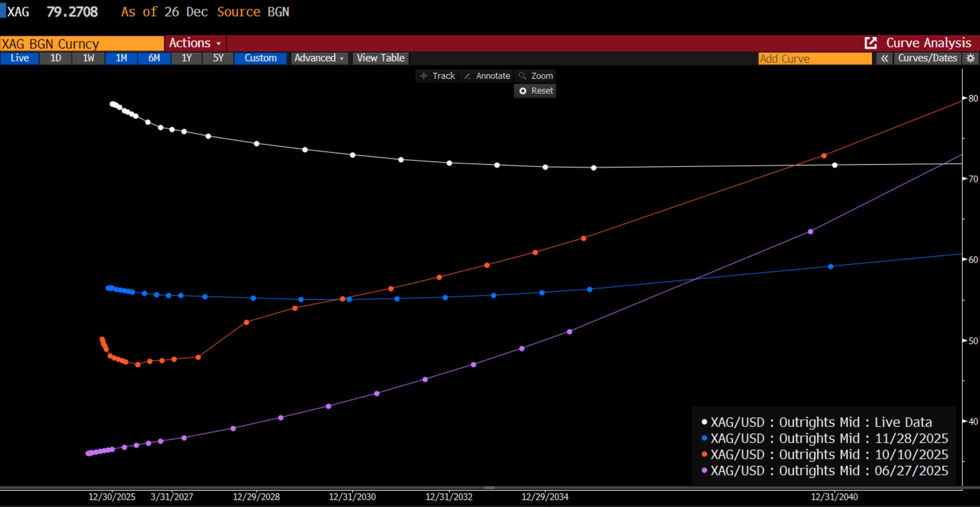The height and width of the screenshot is (507, 980).
Task: Click the XAG BGN Curncy security field
Action: pyautogui.click(x=82, y=44)
